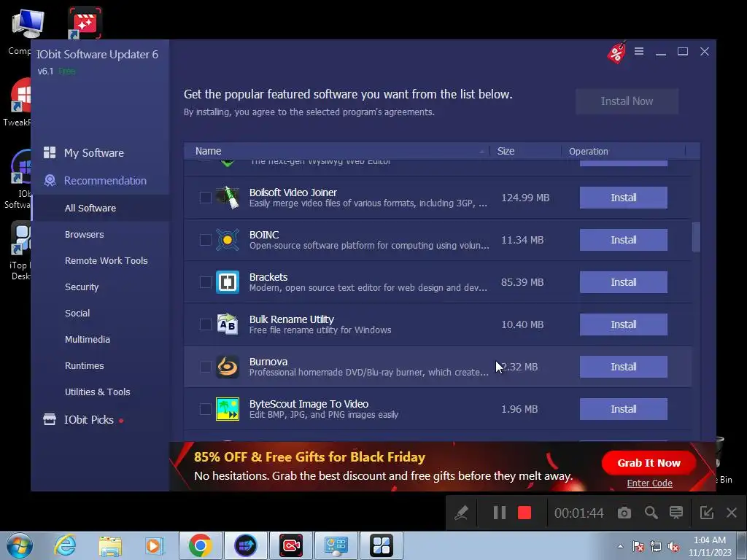This screenshot has height=560, width=747.
Task: Open File Explorer from taskbar
Action: [110, 545]
